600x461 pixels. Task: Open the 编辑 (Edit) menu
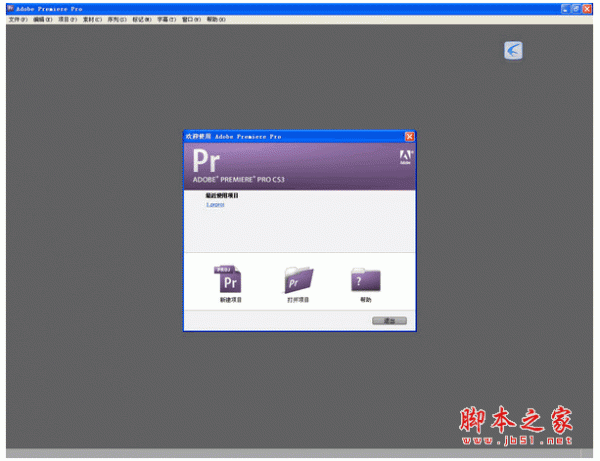tap(43, 20)
